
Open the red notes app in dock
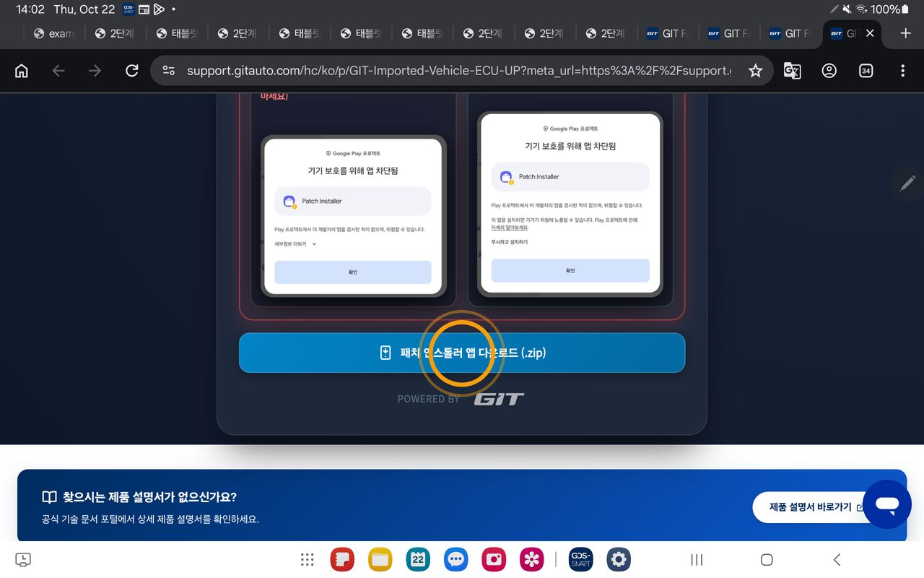[342, 559]
